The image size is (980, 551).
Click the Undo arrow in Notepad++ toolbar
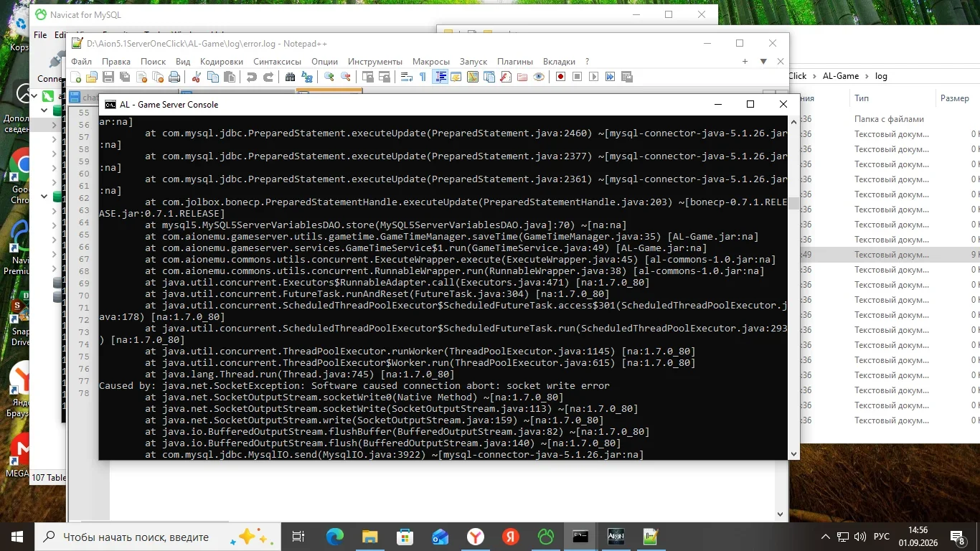point(251,77)
